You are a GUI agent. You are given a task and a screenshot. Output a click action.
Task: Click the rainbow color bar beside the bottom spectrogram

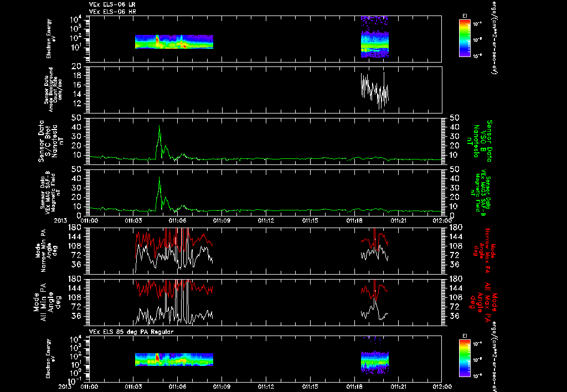point(465,358)
